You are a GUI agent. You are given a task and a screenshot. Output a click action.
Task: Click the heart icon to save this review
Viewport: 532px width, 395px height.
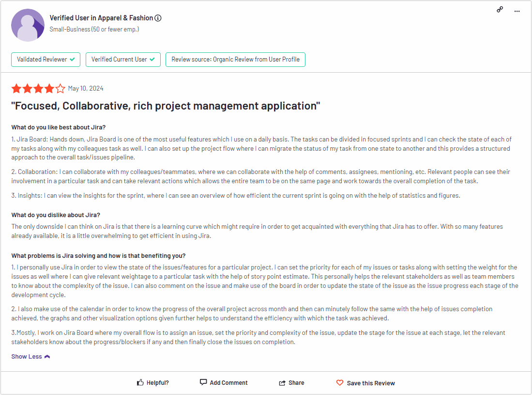[x=340, y=383]
